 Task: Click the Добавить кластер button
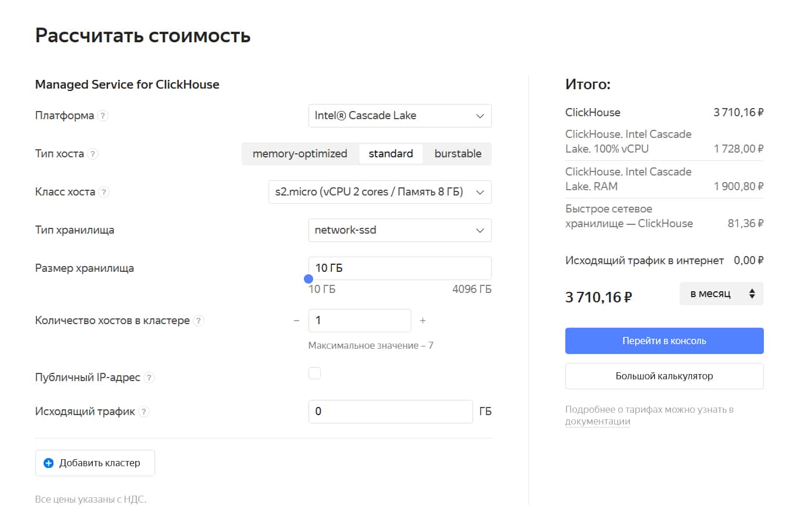95,463
